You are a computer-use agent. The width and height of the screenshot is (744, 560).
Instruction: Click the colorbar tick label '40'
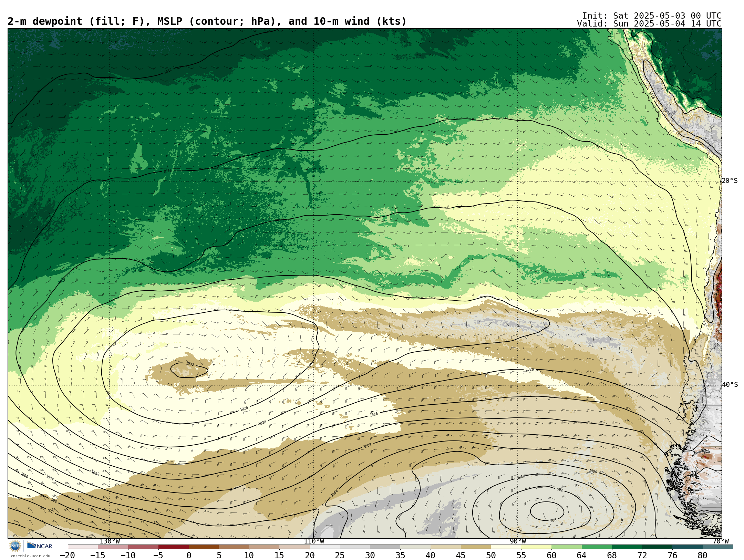tap(431, 555)
